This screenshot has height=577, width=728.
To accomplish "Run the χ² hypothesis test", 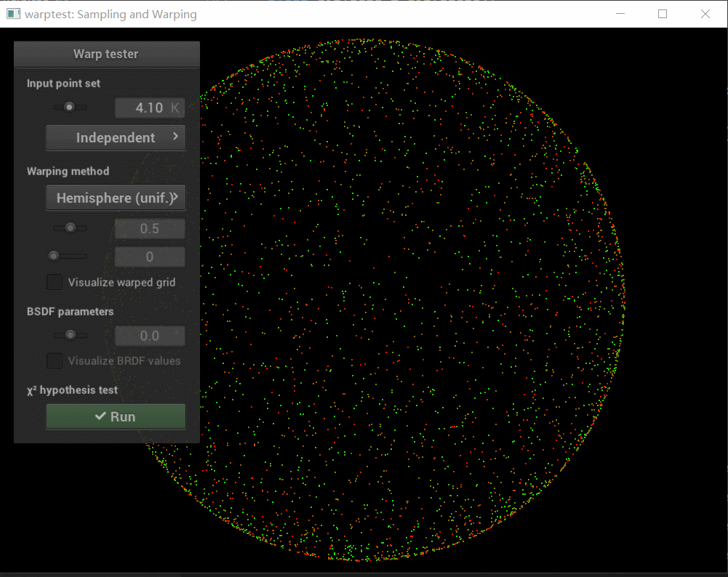I will pyautogui.click(x=116, y=416).
